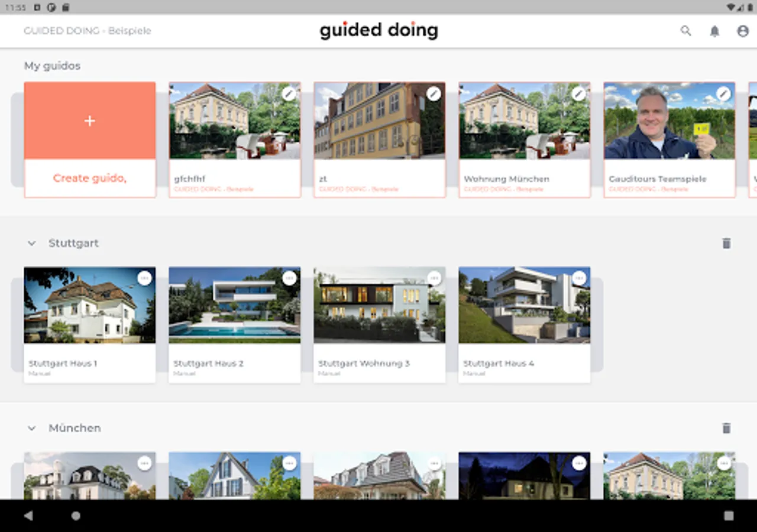Image resolution: width=757 pixels, height=532 pixels.
Task: Click the Stuttgart Haus 4 title
Action: pyautogui.click(x=499, y=364)
